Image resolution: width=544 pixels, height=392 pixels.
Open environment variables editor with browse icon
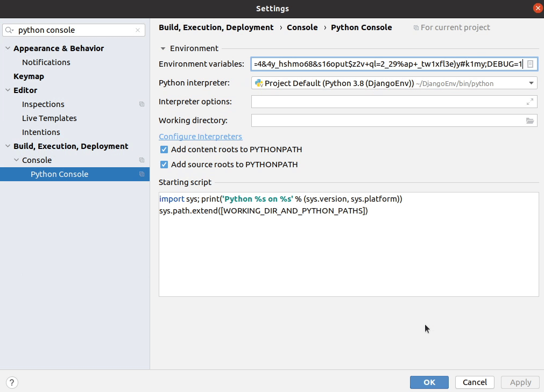[531, 63]
